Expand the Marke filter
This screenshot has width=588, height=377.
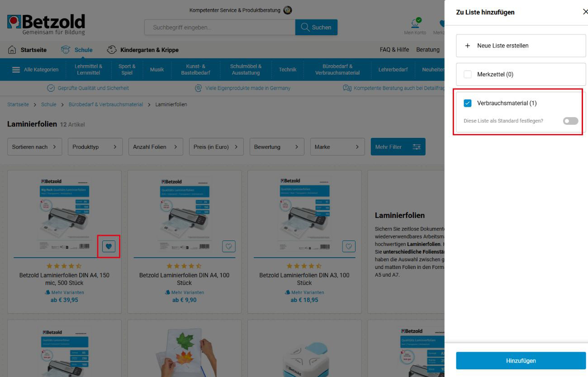337,147
